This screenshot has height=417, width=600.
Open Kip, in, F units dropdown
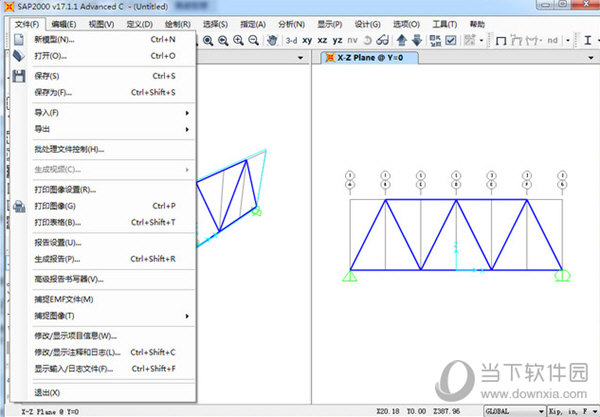(573, 411)
